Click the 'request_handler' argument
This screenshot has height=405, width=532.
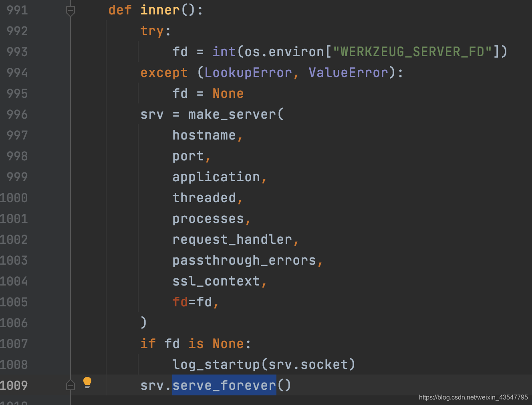tap(232, 240)
